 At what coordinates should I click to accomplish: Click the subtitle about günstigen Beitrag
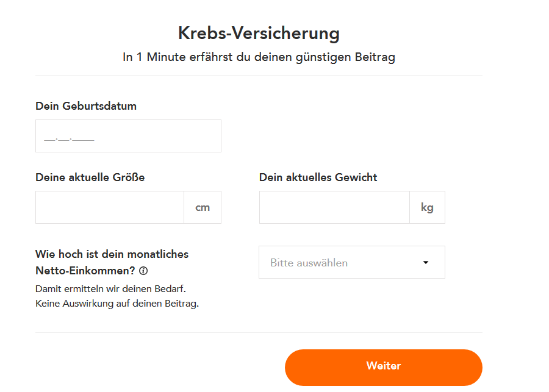259,57
